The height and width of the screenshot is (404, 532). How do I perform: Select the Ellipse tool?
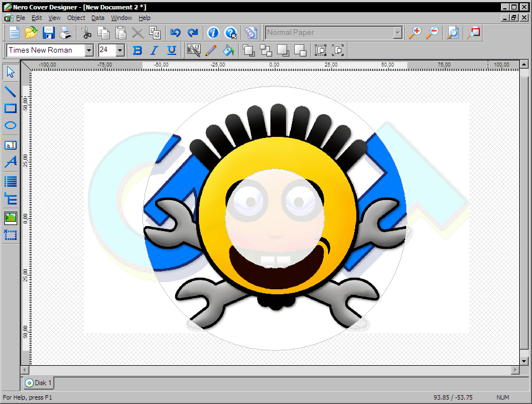11,125
